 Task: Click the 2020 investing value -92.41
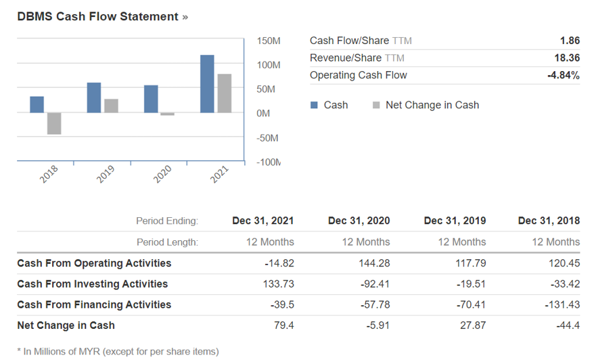(375, 284)
